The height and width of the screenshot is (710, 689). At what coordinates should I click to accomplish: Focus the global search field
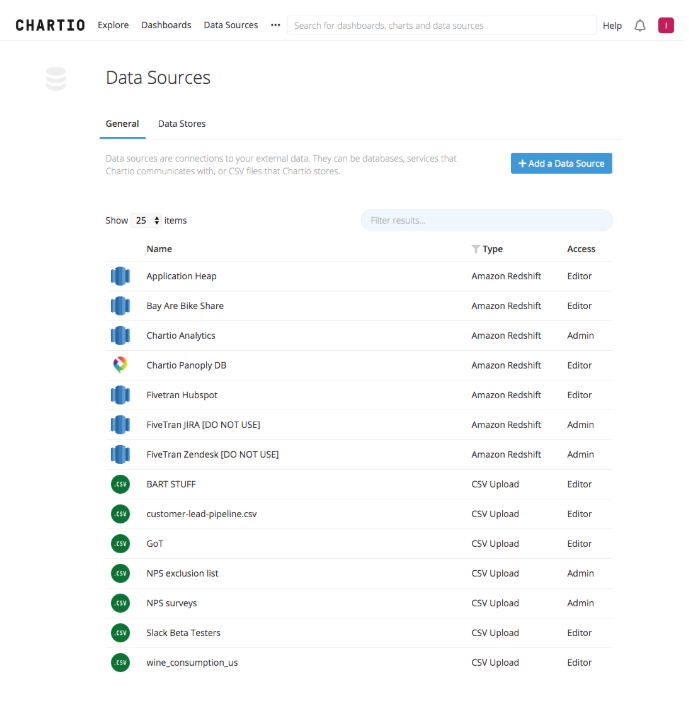[442, 25]
